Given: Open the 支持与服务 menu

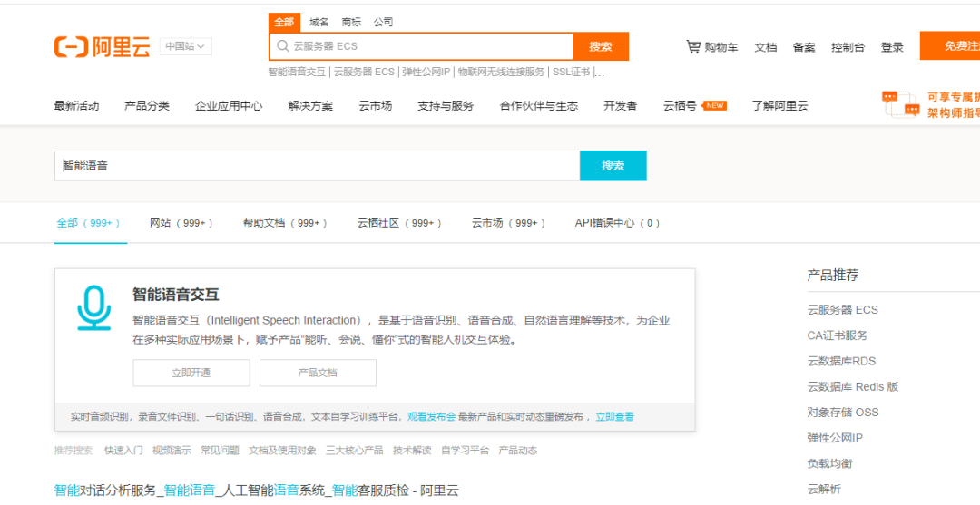Looking at the screenshot, I should [x=446, y=106].
